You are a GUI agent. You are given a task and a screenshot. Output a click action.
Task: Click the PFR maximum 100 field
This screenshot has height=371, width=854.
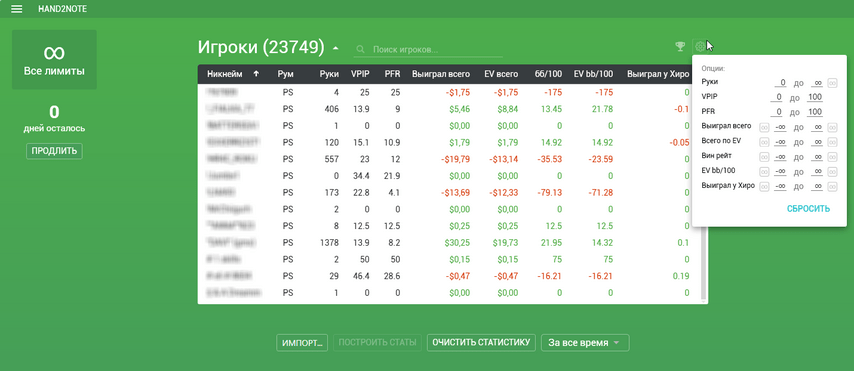coord(814,112)
